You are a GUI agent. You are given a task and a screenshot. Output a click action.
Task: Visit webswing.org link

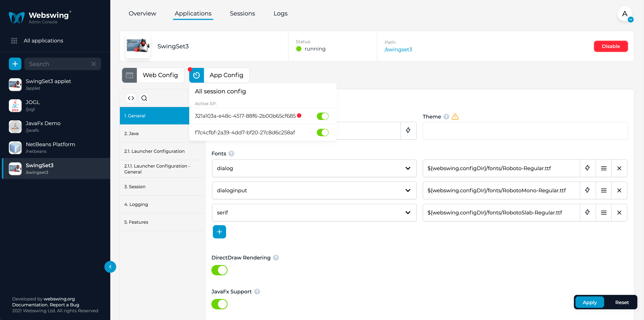pos(59,299)
